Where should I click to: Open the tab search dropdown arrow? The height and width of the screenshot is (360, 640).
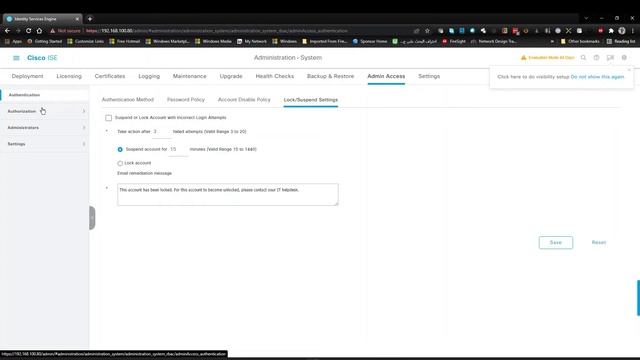pos(586,18)
